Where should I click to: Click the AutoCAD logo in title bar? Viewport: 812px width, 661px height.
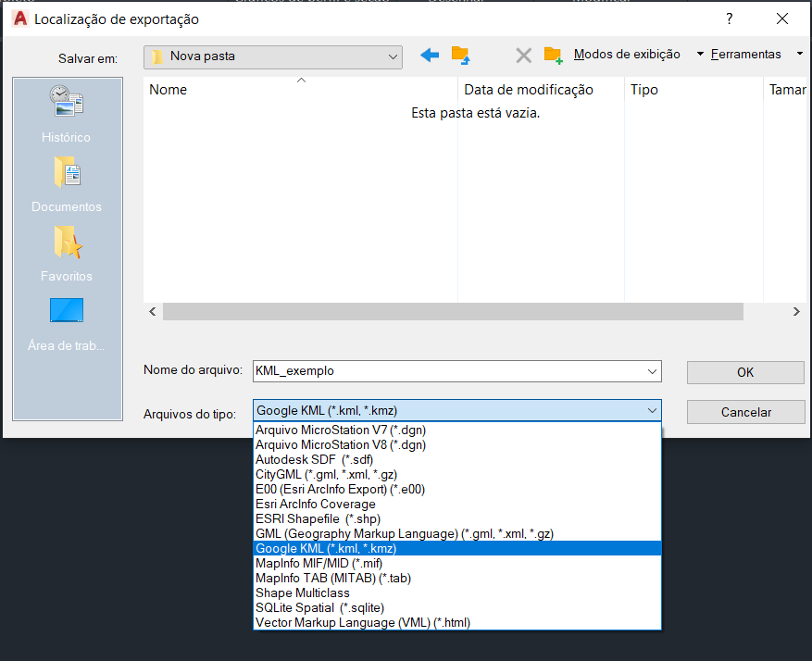(x=20, y=19)
